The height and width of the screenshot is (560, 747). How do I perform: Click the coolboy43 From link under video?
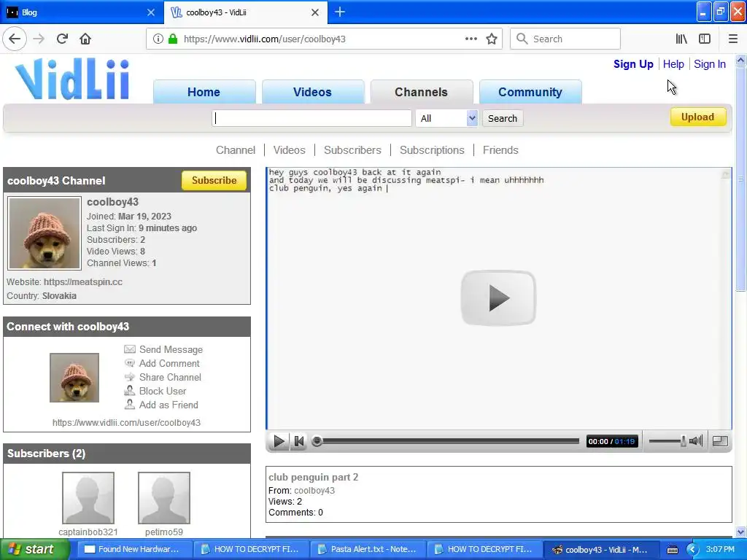coord(314,491)
